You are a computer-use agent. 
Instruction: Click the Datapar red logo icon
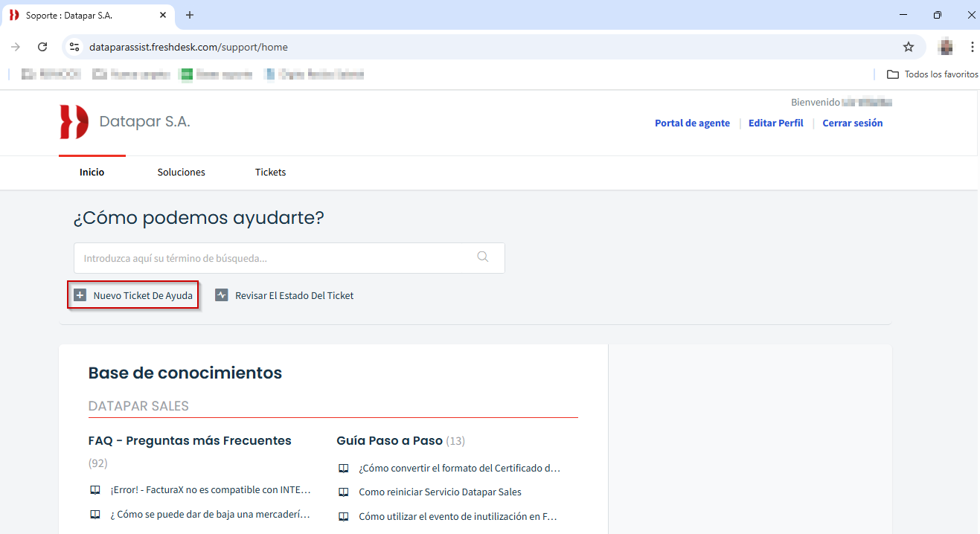[x=74, y=122]
